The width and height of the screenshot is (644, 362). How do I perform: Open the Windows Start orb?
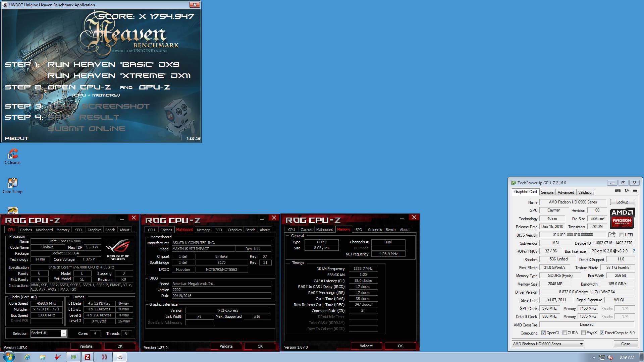pos(9,357)
